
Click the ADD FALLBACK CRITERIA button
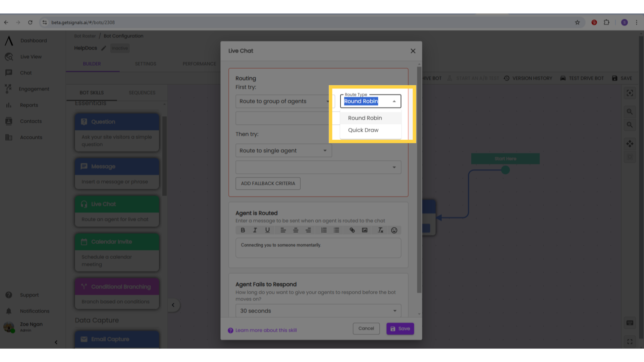268,183
